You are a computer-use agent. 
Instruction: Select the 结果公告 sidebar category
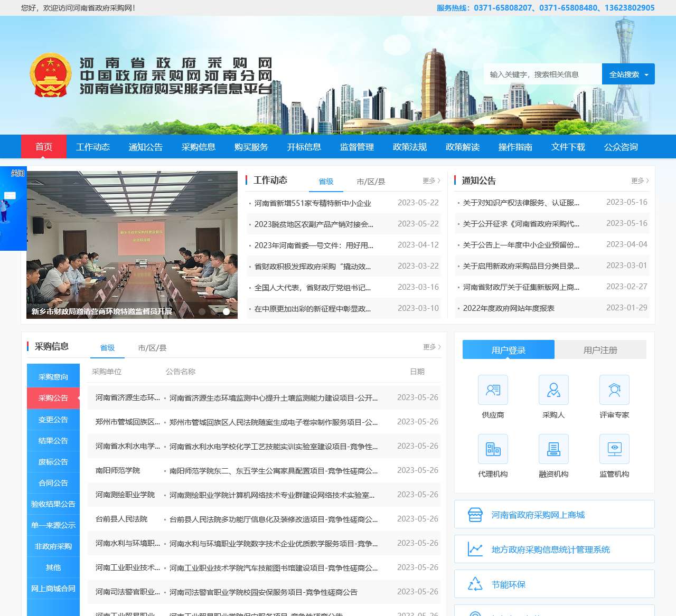point(53,441)
